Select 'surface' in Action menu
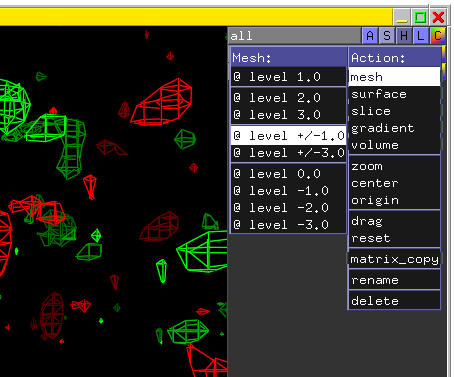Viewport: 454px width, 377px height. tap(394, 94)
